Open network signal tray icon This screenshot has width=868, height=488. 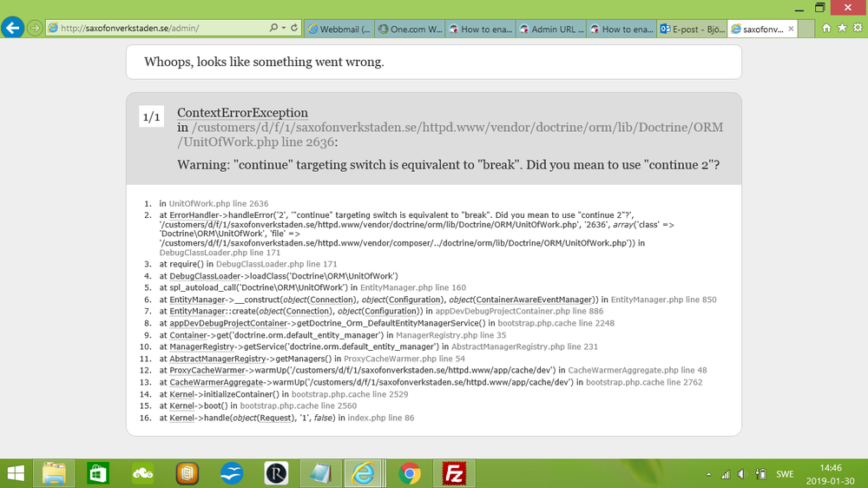[726, 474]
